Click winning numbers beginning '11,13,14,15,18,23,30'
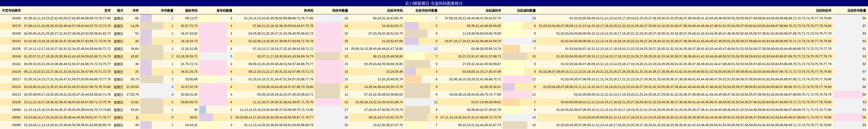Viewport: 868px width, 129px height. pyautogui.click(x=67, y=110)
